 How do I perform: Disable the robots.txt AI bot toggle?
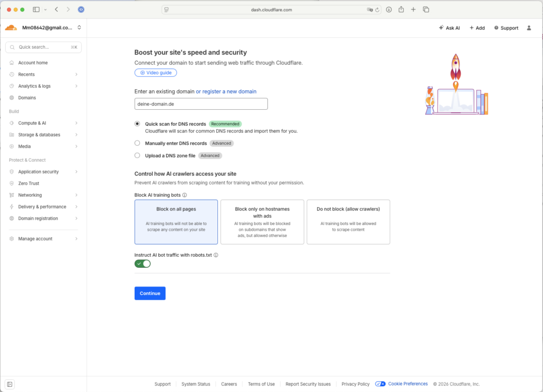tap(143, 264)
